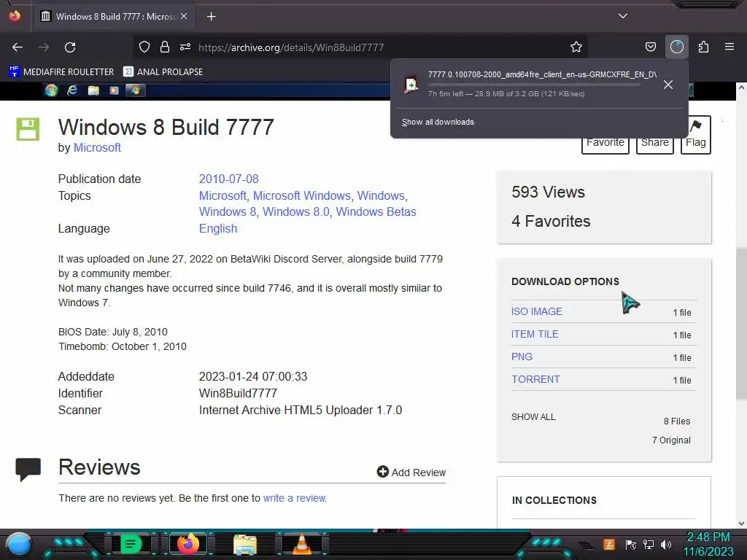Click the write a review link
Viewport: 747px width, 560px height.
point(295,498)
